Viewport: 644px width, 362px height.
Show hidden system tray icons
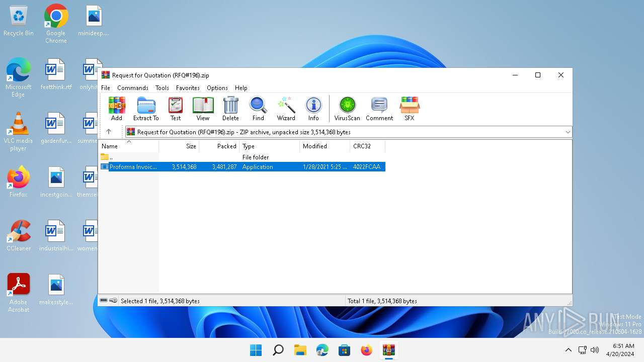click(x=569, y=350)
